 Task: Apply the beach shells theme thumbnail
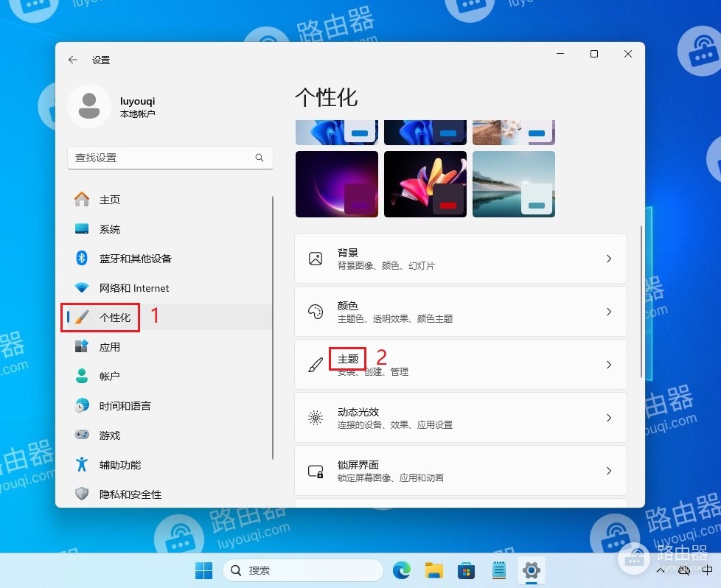[514, 133]
